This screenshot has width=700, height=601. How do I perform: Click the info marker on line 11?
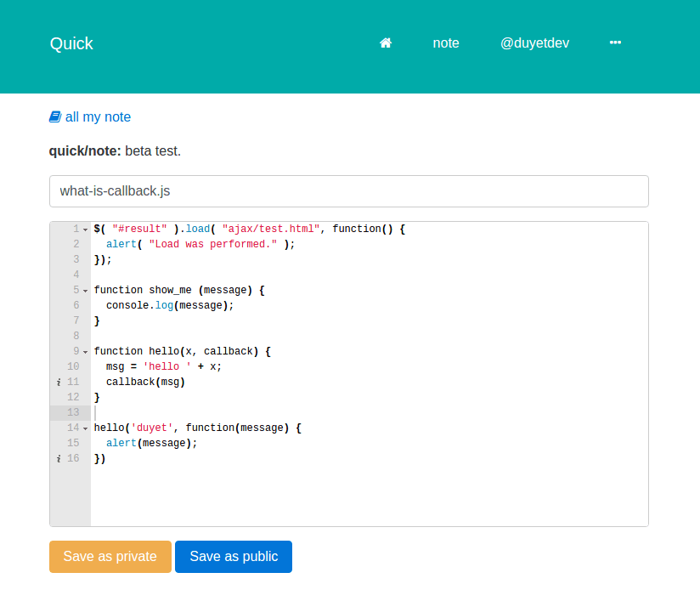point(58,382)
